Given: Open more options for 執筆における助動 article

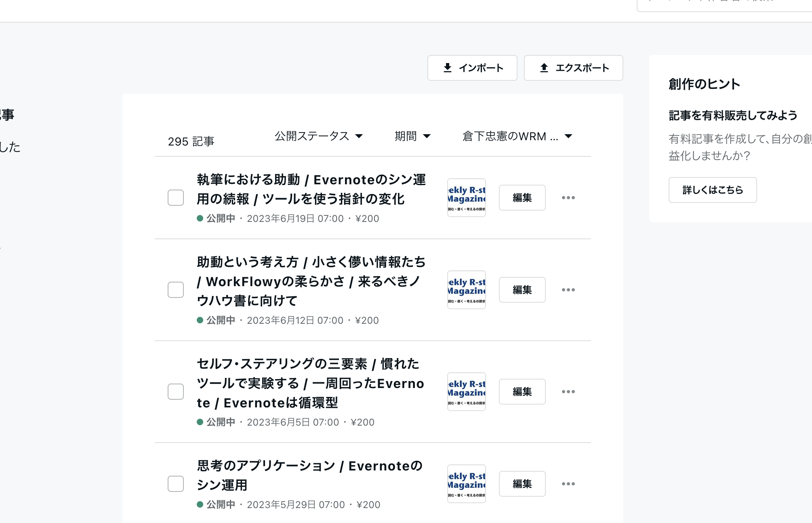Looking at the screenshot, I should click(x=568, y=198).
